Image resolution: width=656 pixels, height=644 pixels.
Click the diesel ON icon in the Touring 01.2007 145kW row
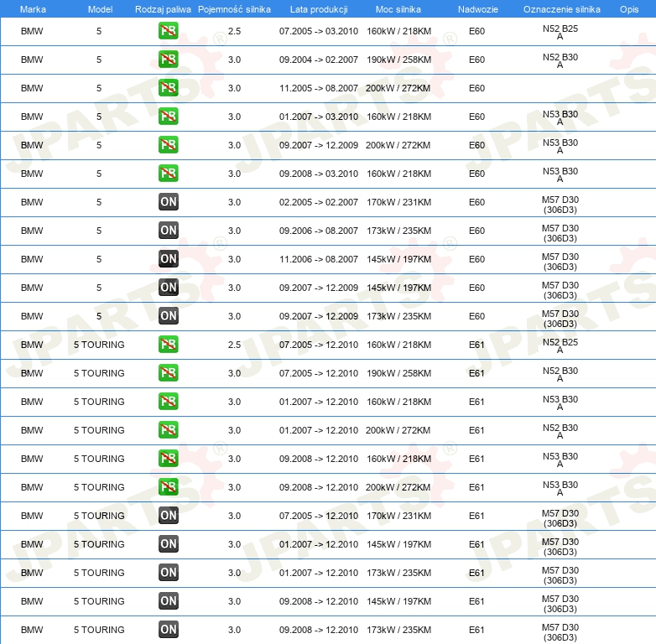tap(168, 543)
